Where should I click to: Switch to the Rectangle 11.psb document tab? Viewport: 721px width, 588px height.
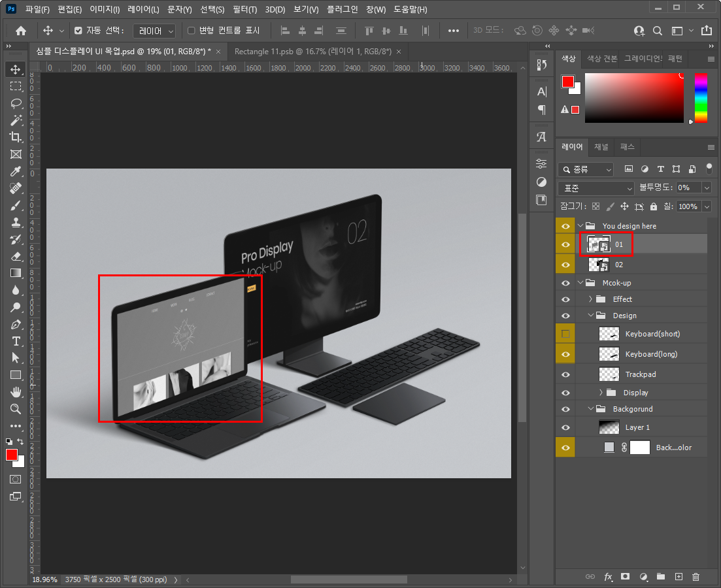pyautogui.click(x=312, y=52)
